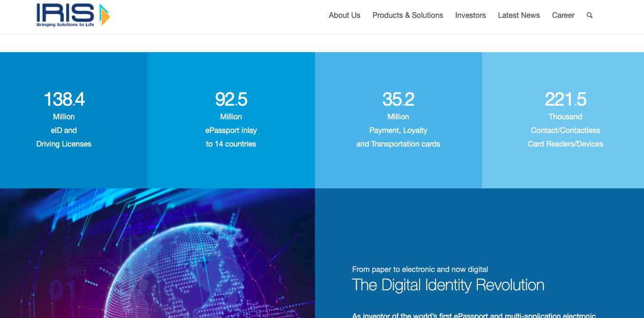Open the search magnifier icon
Image resolution: width=644 pixels, height=318 pixels.
[590, 16]
